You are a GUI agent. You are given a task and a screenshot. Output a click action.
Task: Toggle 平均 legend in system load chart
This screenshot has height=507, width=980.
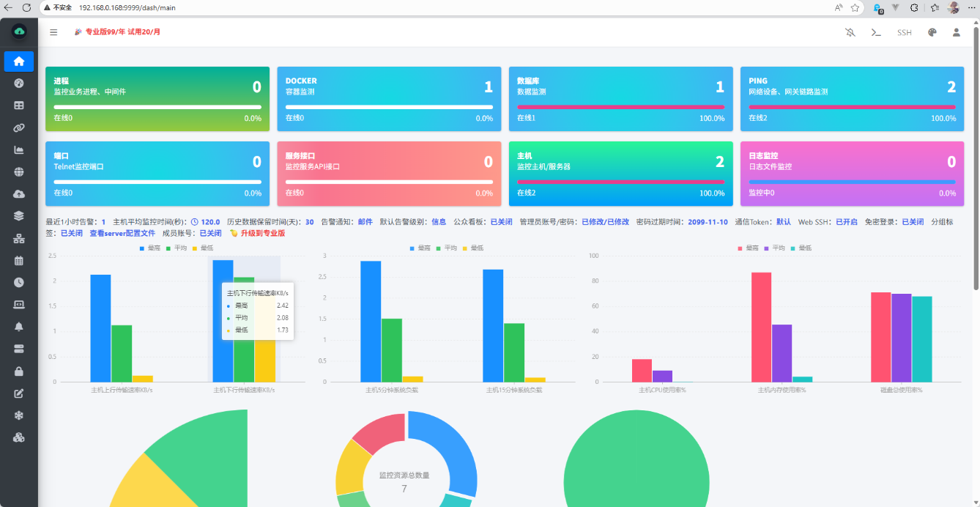point(445,248)
